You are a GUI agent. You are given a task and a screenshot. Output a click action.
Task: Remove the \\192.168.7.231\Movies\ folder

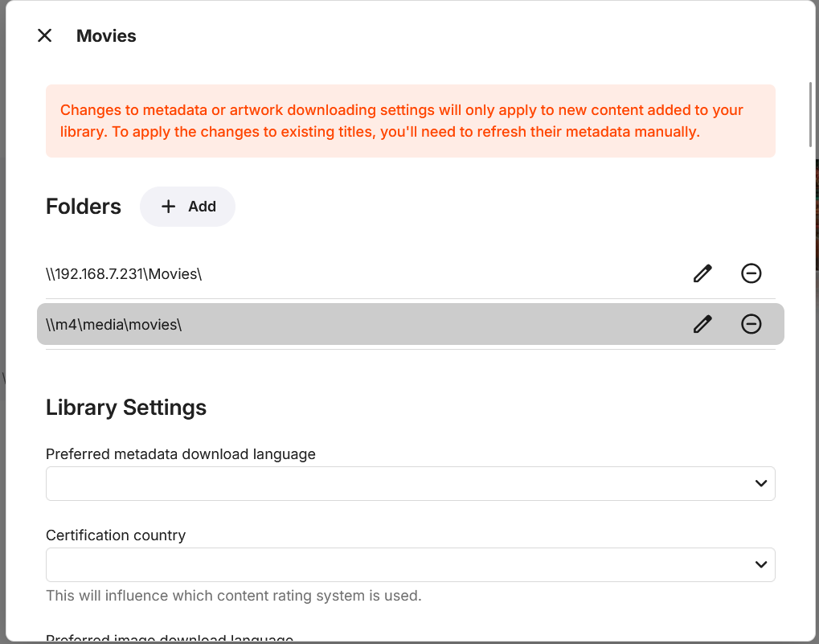pyautogui.click(x=751, y=273)
